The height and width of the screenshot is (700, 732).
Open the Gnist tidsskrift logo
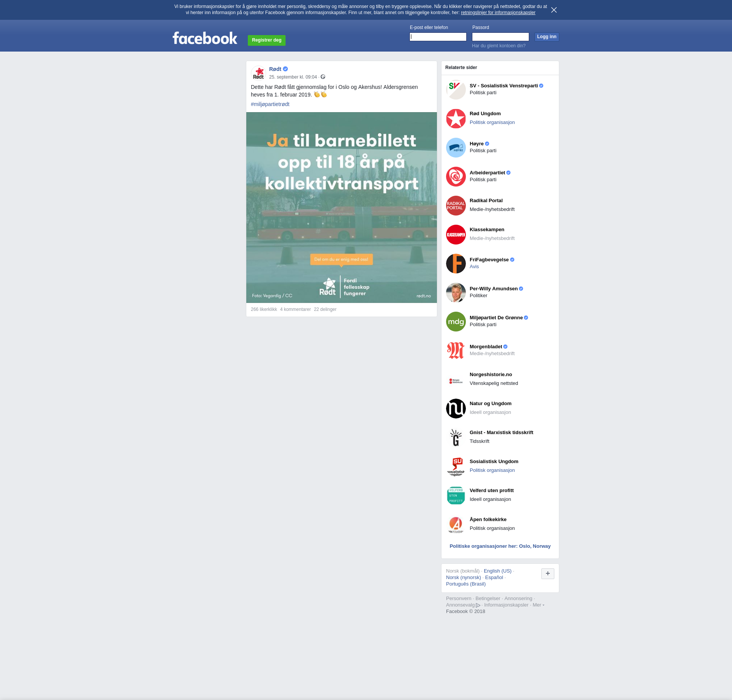point(456,438)
